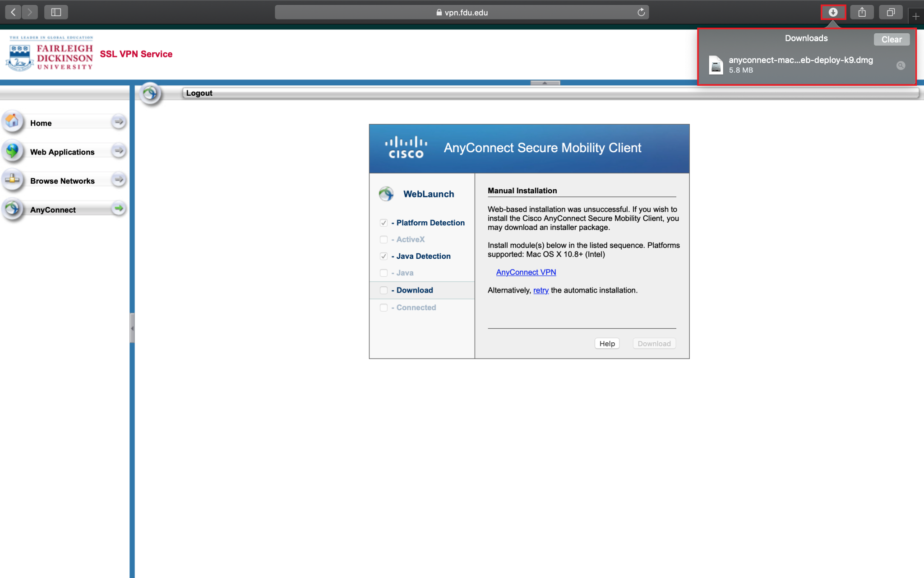Click Logout
This screenshot has height=578, width=924.
[x=199, y=93]
